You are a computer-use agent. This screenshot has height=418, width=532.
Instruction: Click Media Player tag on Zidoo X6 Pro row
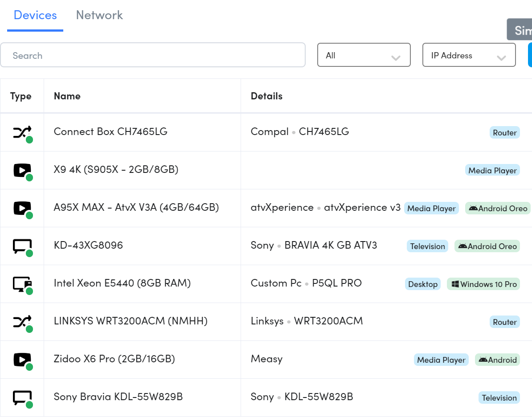(442, 360)
